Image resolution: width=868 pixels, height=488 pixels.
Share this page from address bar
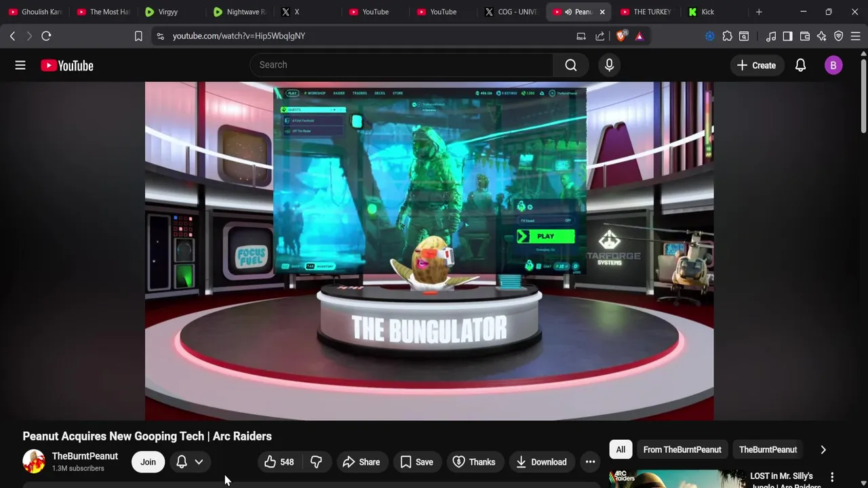tap(600, 36)
